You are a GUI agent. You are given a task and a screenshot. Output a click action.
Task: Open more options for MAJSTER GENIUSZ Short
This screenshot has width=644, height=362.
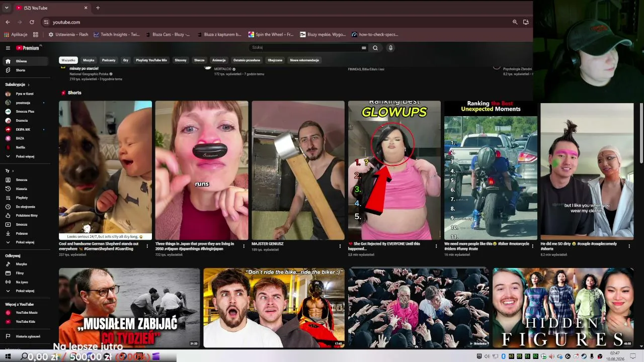(x=340, y=246)
